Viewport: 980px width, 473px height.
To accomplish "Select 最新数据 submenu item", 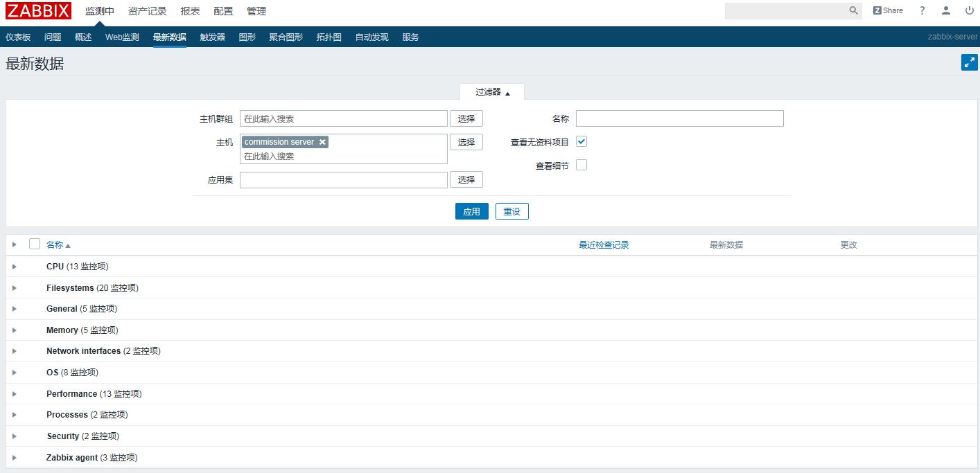I will coord(170,37).
